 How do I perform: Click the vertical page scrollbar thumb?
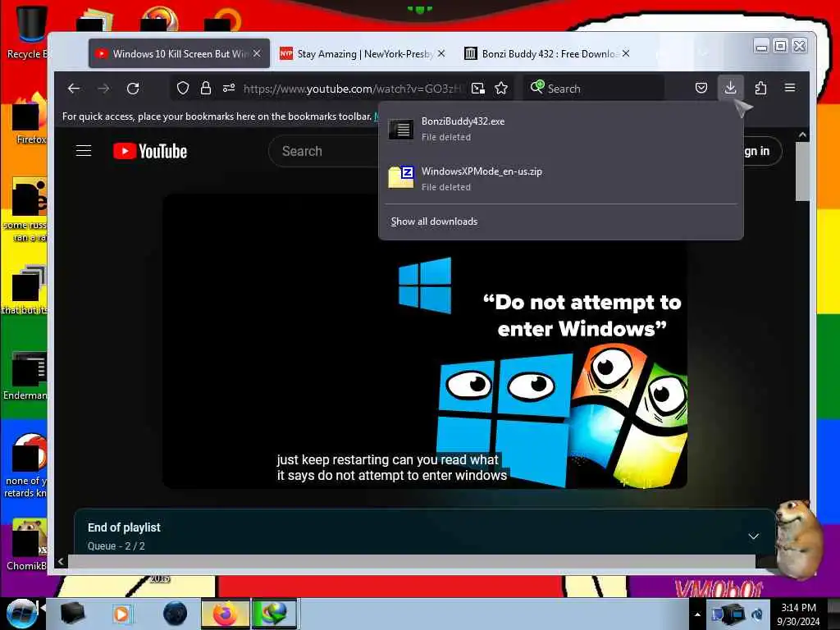[802, 171]
